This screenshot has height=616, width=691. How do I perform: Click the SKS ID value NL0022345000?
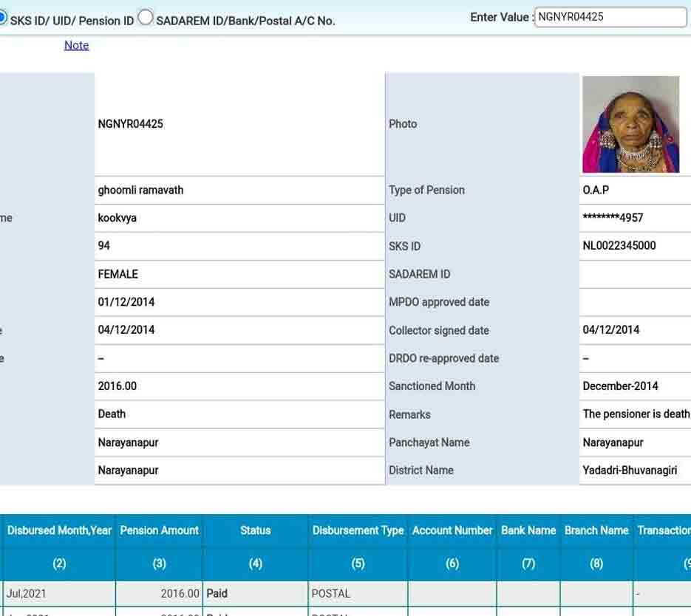(x=619, y=246)
